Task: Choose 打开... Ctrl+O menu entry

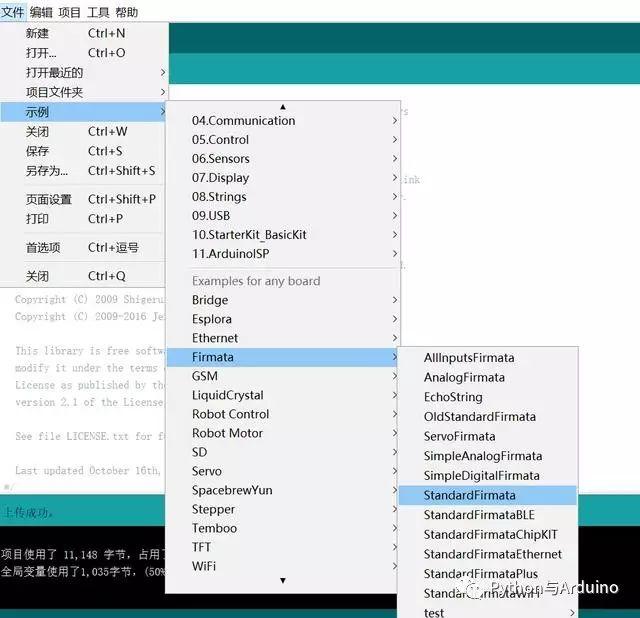Action: (x=84, y=53)
